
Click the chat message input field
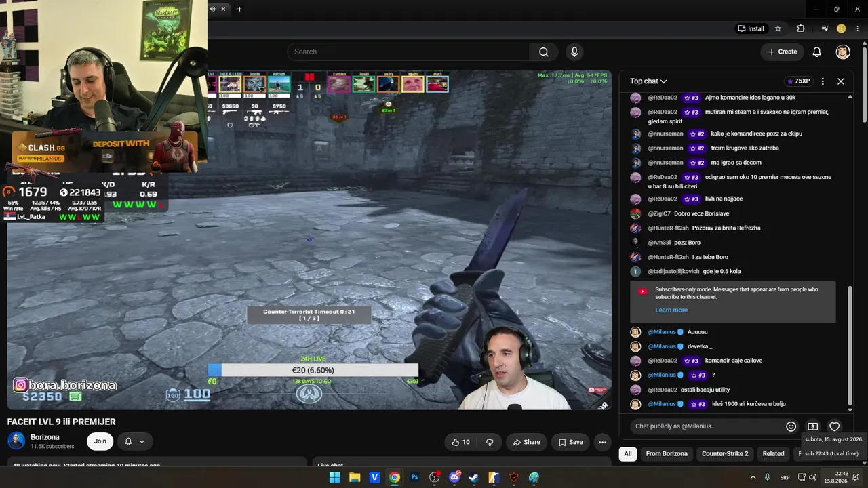(x=705, y=426)
